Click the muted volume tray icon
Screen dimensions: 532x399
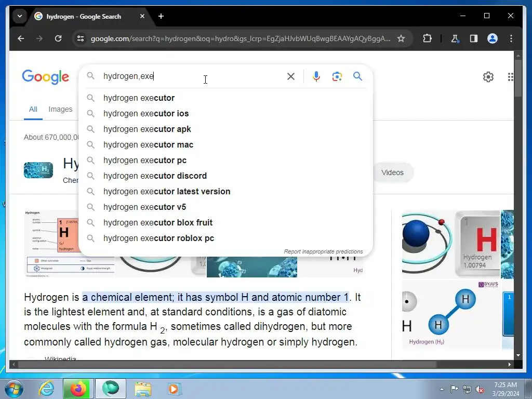480,389
